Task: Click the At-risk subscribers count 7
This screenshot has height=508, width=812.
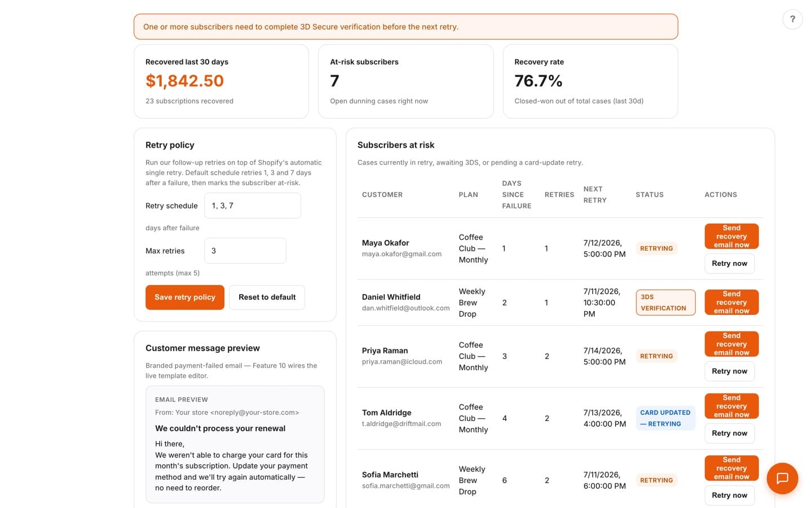Action: click(334, 81)
